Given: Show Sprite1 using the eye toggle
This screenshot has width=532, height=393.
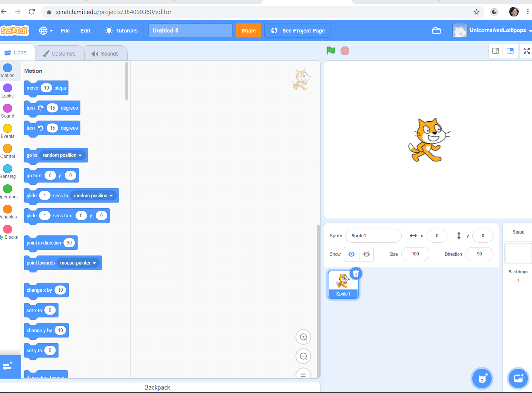Looking at the screenshot, I should 351,254.
